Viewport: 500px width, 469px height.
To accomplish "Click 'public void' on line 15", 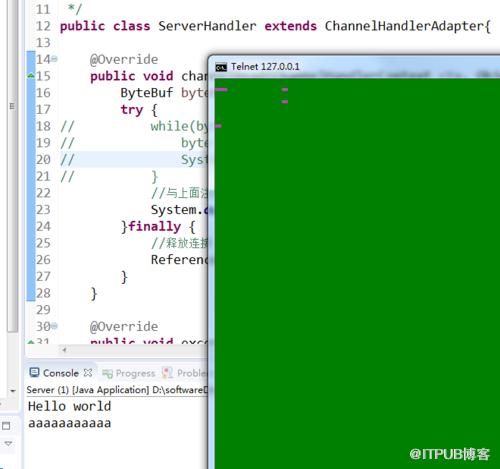I will [x=132, y=76].
